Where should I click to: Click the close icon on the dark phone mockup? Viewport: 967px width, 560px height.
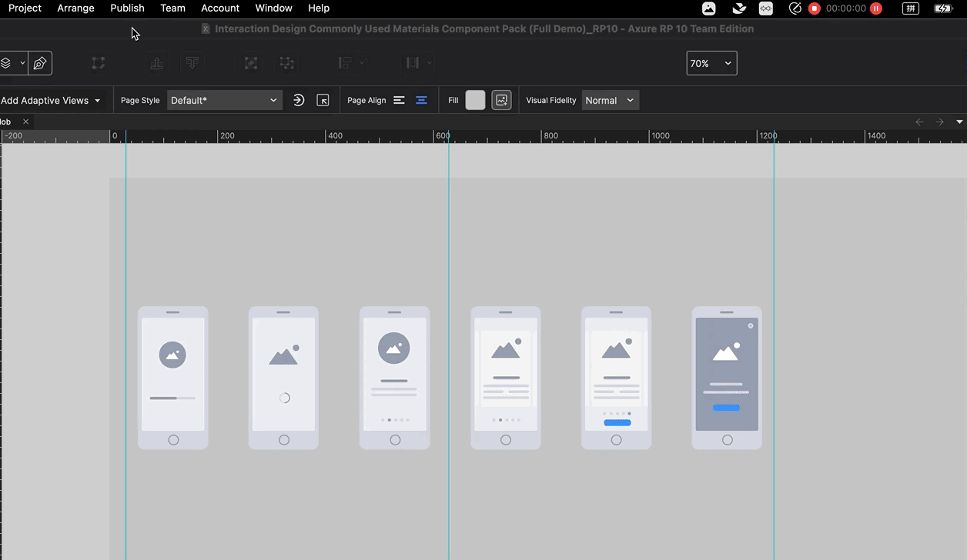coord(751,325)
